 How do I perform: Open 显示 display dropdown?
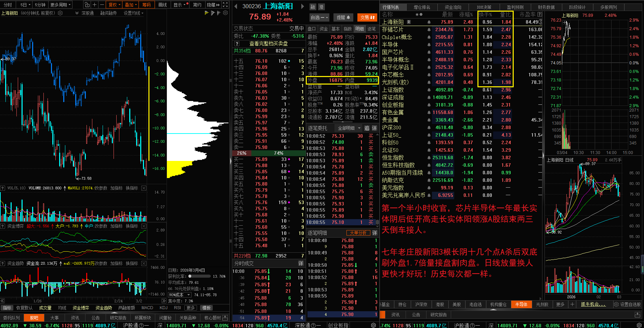coord(179,5)
